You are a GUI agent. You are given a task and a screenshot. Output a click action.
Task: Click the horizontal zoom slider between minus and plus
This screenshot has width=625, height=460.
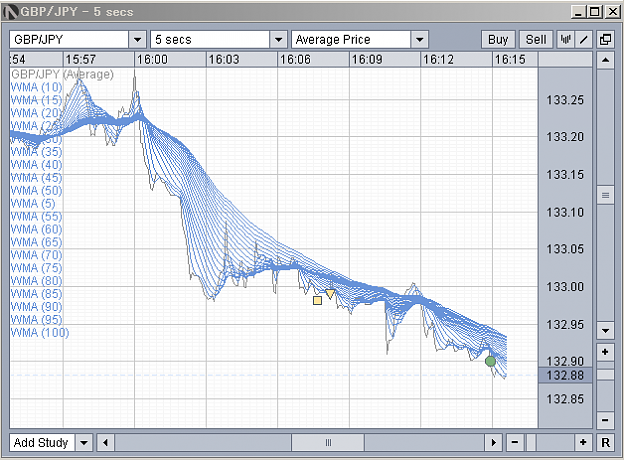pos(532,442)
